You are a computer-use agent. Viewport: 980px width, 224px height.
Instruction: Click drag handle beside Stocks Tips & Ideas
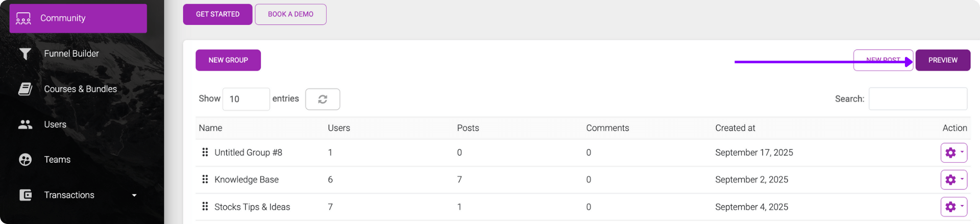tap(205, 206)
